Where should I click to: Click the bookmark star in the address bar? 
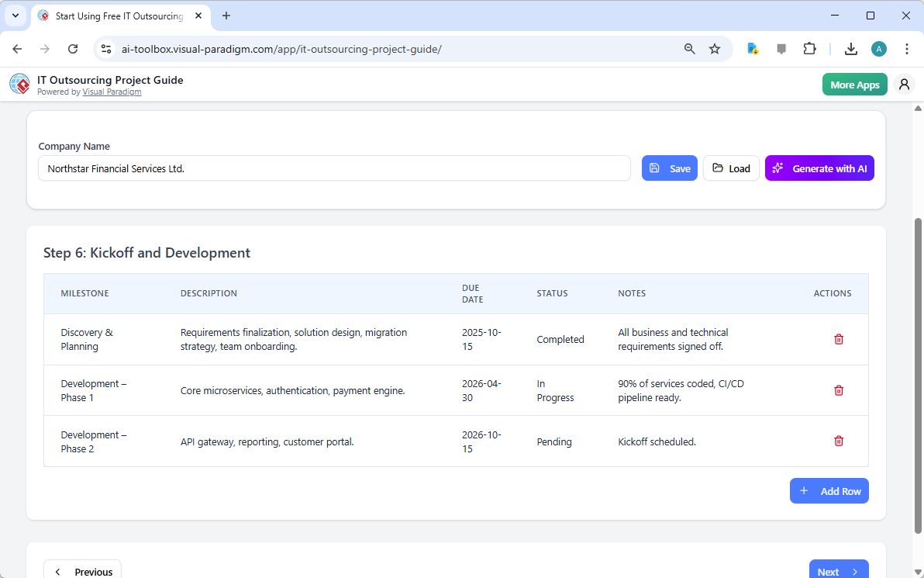tap(714, 48)
